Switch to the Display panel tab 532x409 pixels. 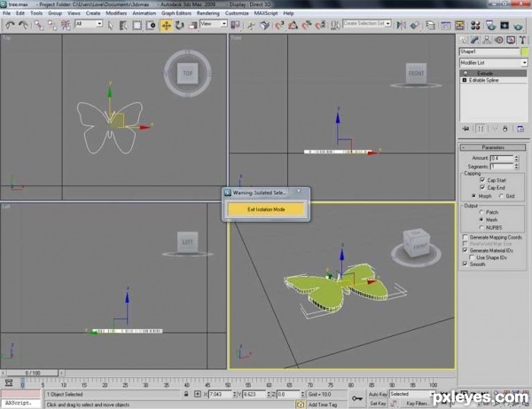coord(511,40)
